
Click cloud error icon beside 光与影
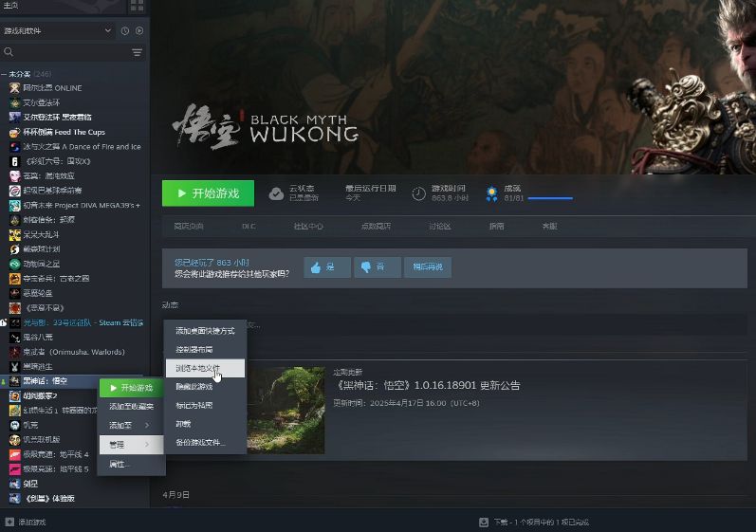click(4, 322)
